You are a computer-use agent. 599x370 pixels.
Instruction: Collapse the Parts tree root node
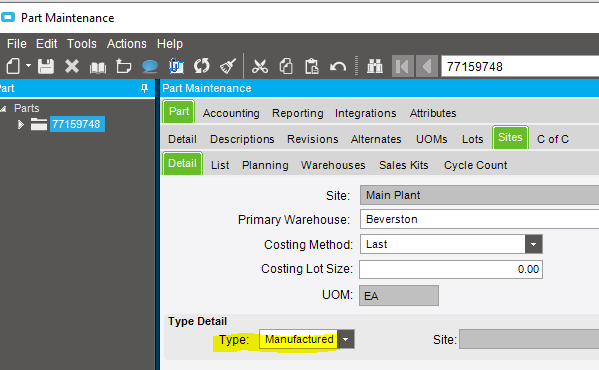pyautogui.click(x=3, y=109)
